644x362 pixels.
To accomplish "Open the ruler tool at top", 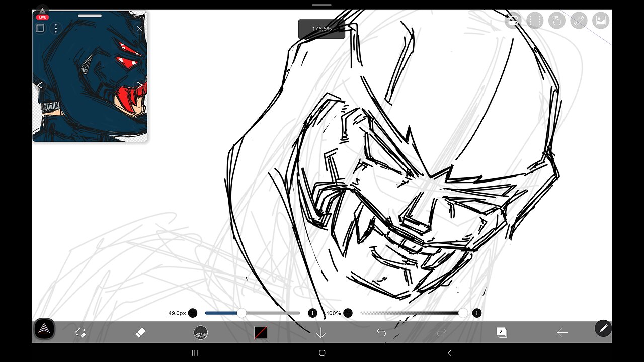I will click(x=579, y=20).
